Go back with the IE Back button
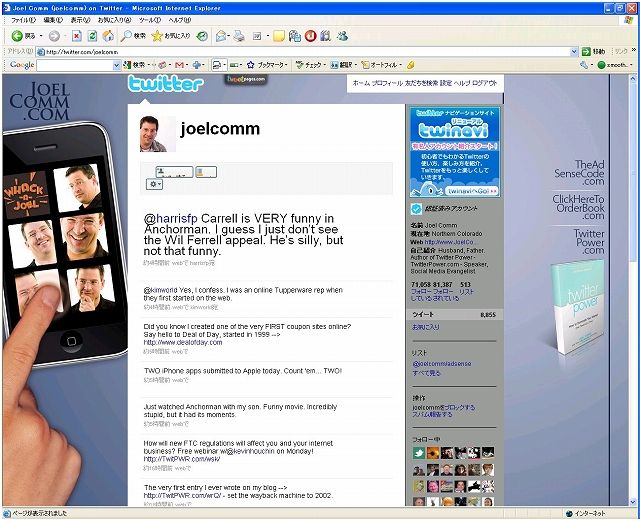The height and width of the screenshot is (521, 640). [23, 36]
